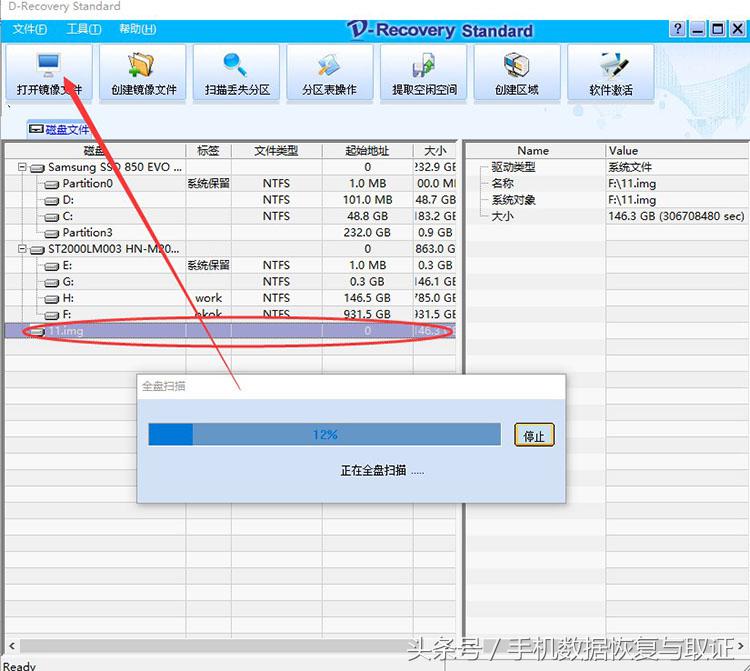The height and width of the screenshot is (671, 750).
Task: Click the 创建区域 toolbar icon
Action: [x=516, y=72]
